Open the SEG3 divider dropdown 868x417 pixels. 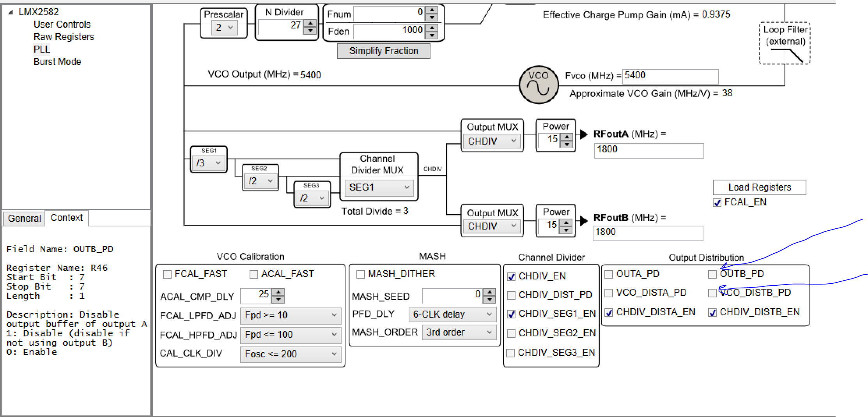[x=312, y=198]
